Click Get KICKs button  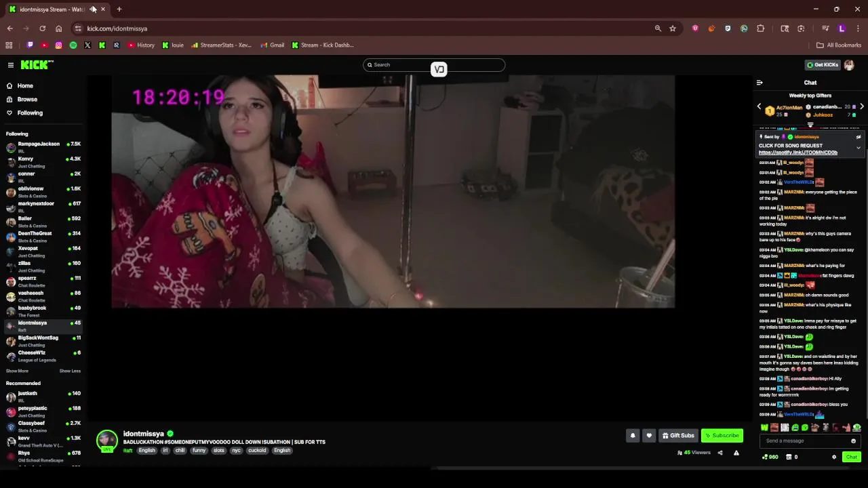823,65
